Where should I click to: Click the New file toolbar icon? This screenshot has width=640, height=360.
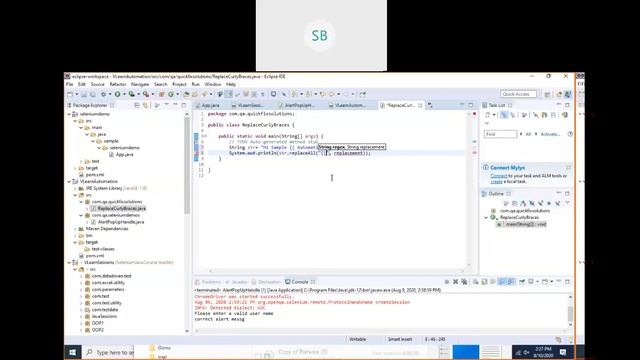click(x=70, y=94)
